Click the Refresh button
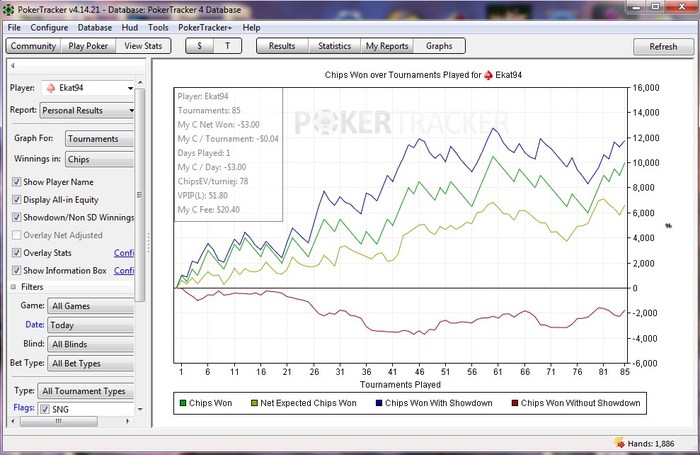Screen dimensions: 700x455 point(663,46)
